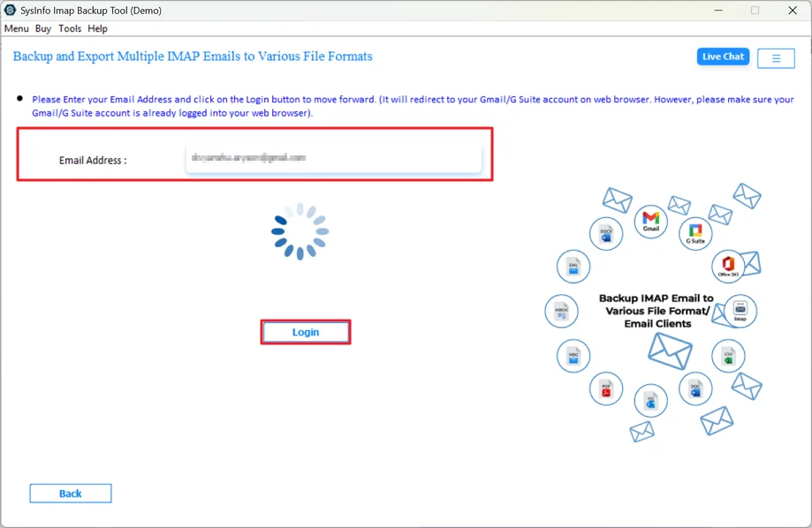Screen dimensions: 812x528
Task: Click the IMAP email client icon
Action: tap(740, 309)
